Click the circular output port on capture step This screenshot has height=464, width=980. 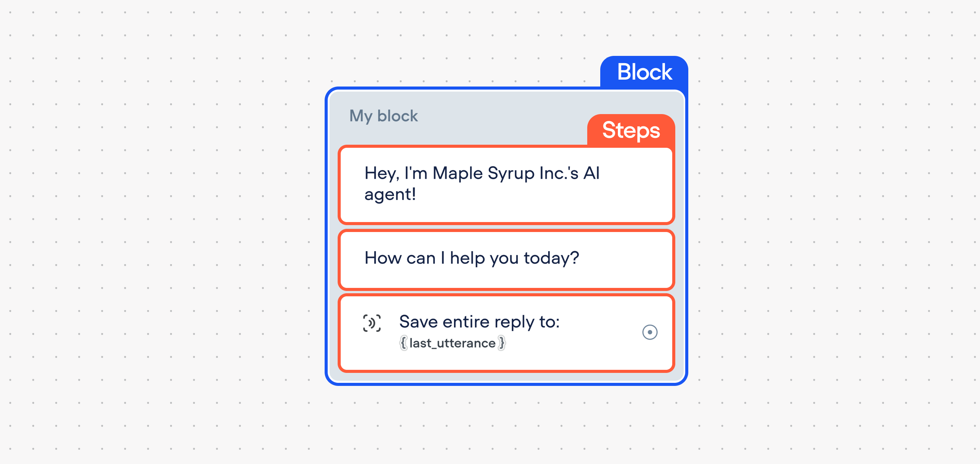click(650, 332)
